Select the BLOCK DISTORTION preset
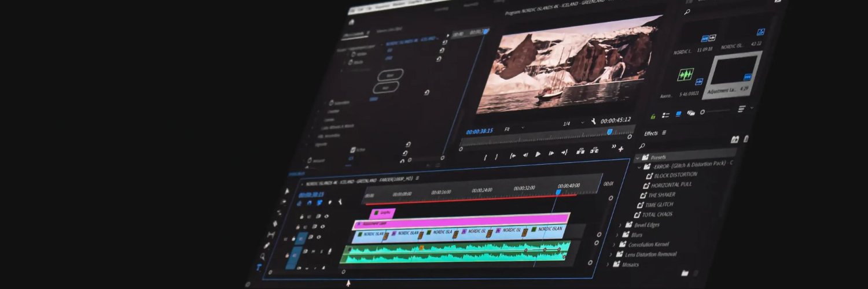This screenshot has width=868, height=289. (x=675, y=175)
